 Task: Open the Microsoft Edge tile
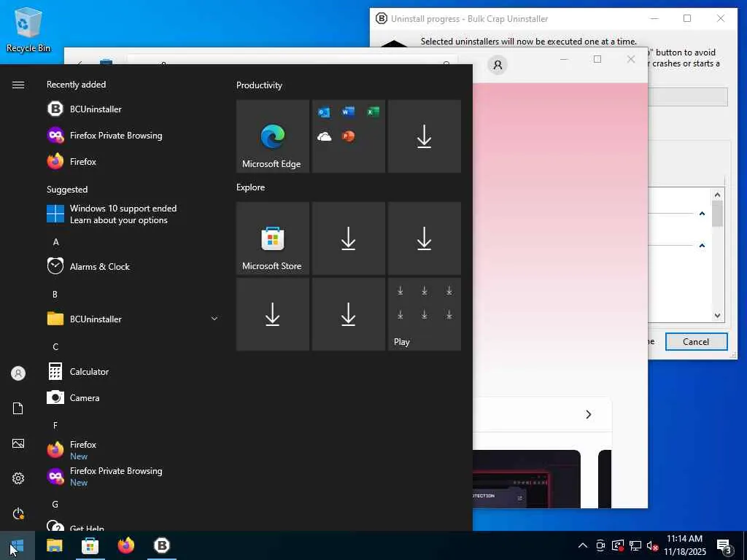pos(273,136)
